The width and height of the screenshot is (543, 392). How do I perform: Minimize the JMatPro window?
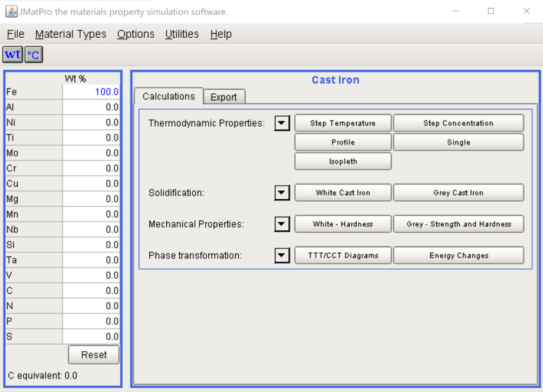tap(456, 11)
